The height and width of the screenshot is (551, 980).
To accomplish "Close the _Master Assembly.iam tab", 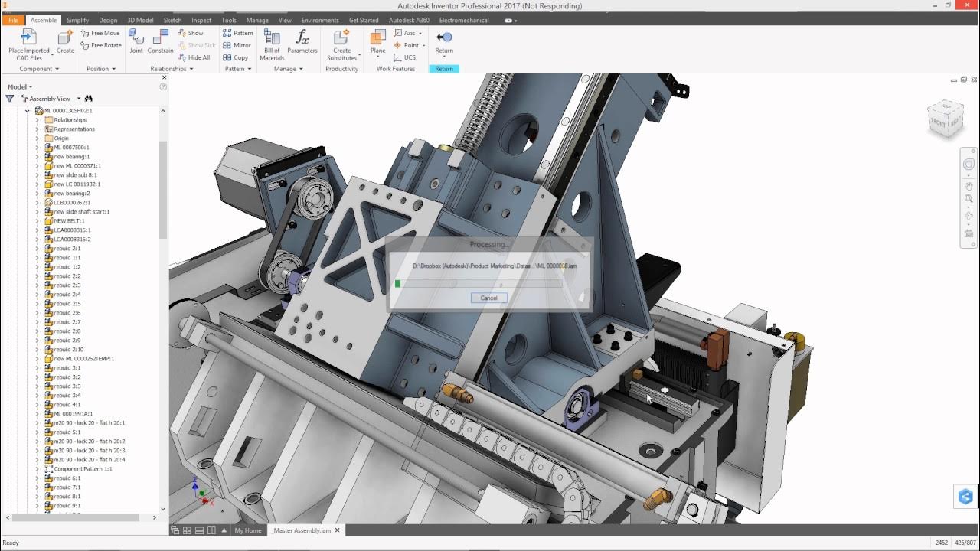I will click(x=338, y=530).
